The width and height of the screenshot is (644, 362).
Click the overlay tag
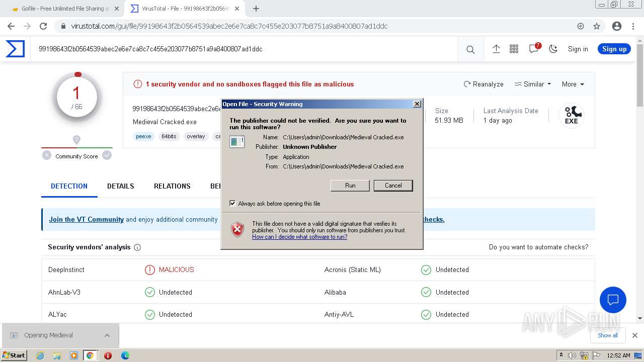click(x=196, y=136)
